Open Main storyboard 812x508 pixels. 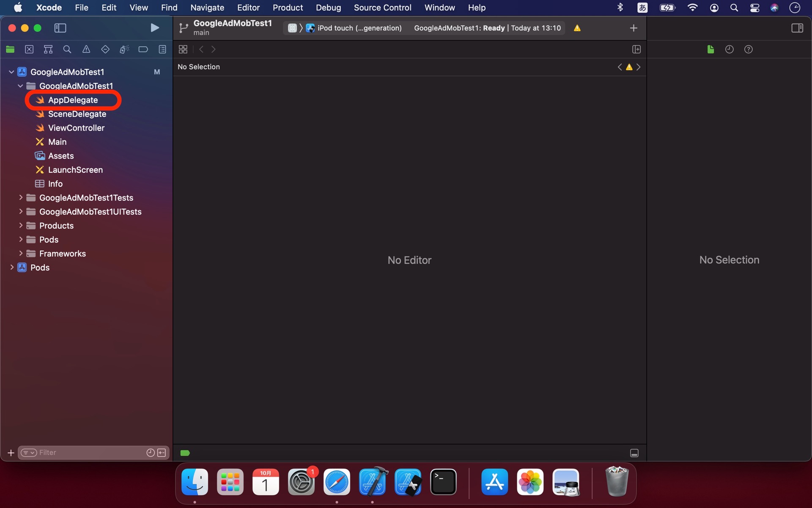coord(57,142)
